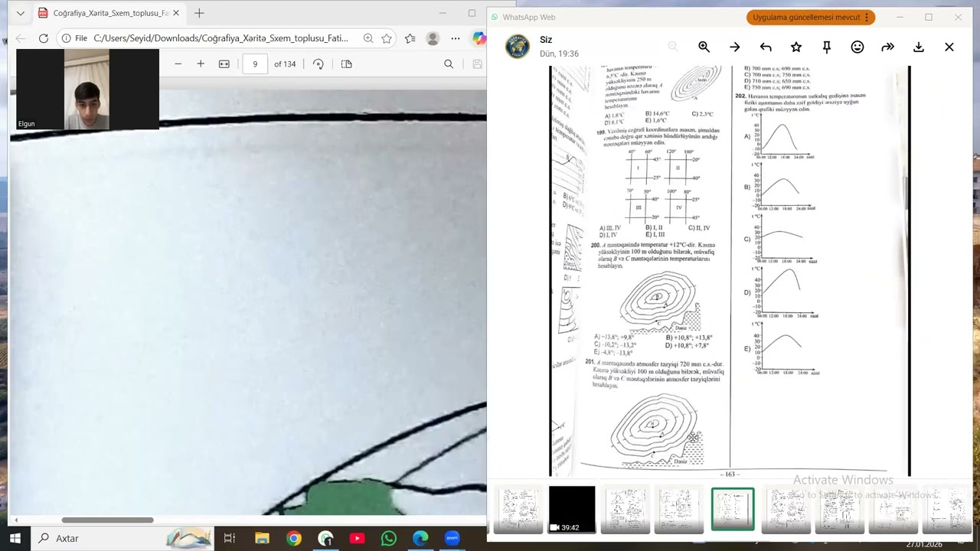Open the address bar zoom magnifier
The image size is (980, 551).
click(368, 38)
